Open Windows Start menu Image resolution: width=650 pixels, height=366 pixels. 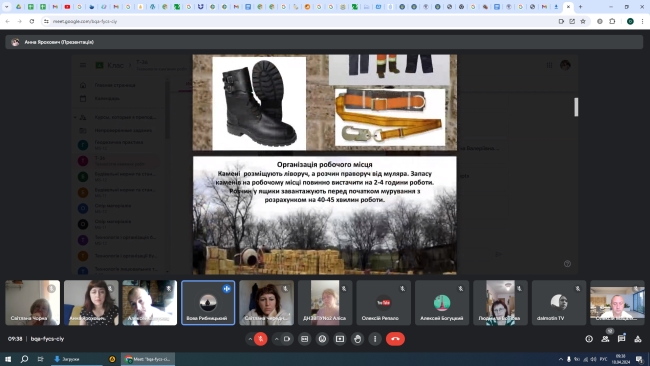[x=8, y=359]
